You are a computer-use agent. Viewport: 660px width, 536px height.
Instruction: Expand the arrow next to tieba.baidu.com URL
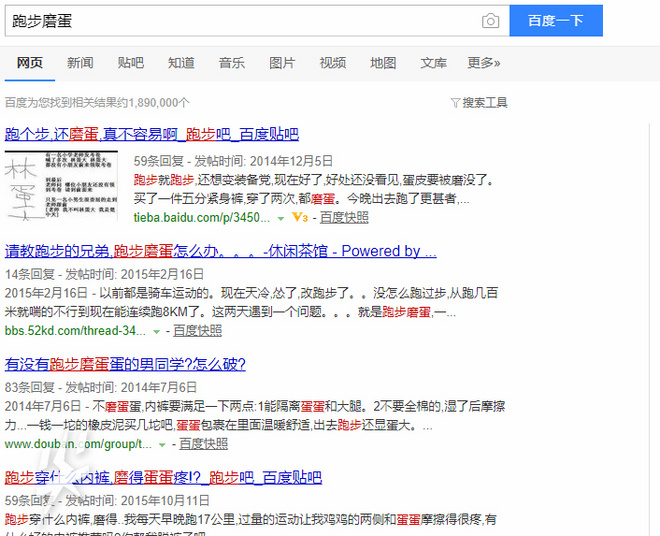point(280,217)
